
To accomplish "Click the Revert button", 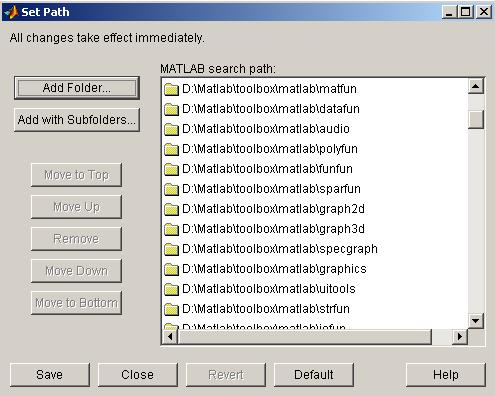I will pos(226,375).
